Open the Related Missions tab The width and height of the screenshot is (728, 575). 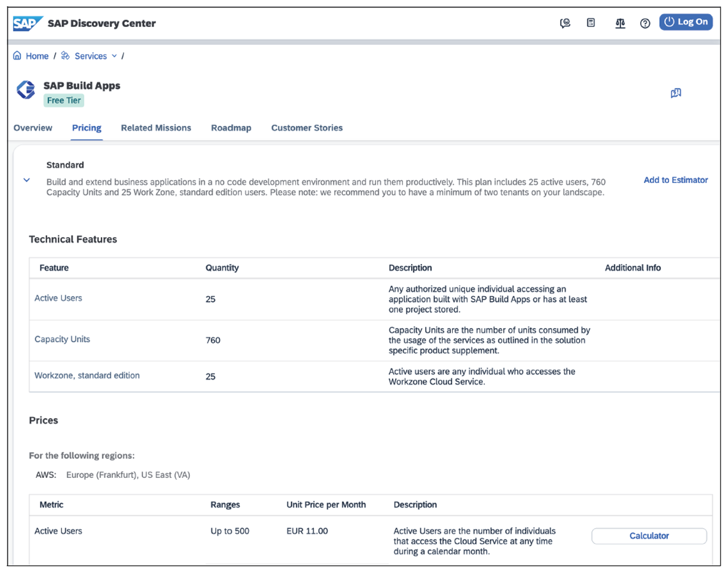[x=156, y=128]
